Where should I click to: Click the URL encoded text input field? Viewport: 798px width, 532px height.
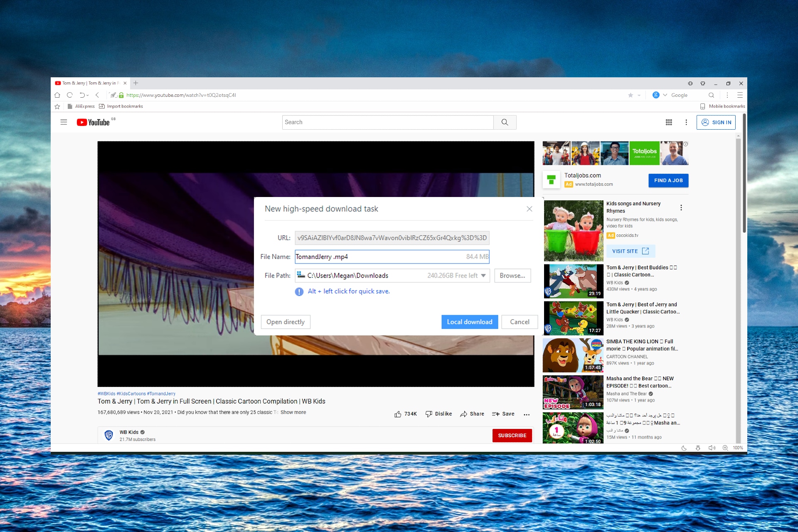392,237
